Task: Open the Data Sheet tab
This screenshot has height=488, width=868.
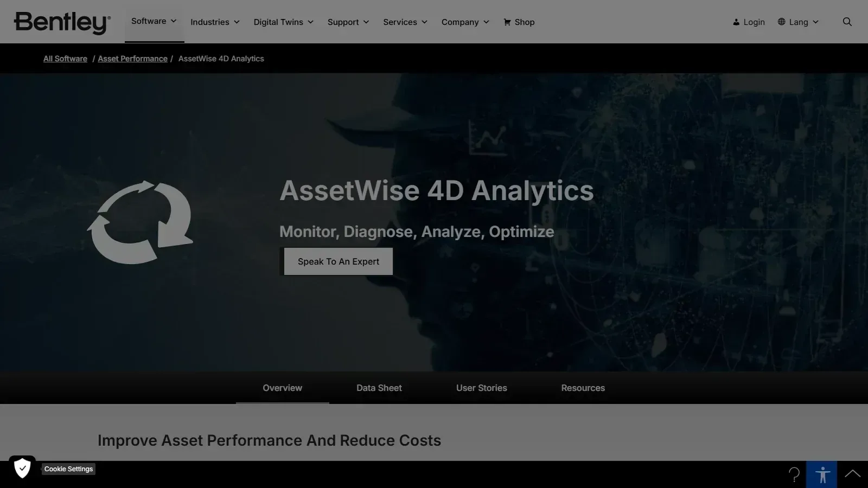Action: click(x=379, y=388)
